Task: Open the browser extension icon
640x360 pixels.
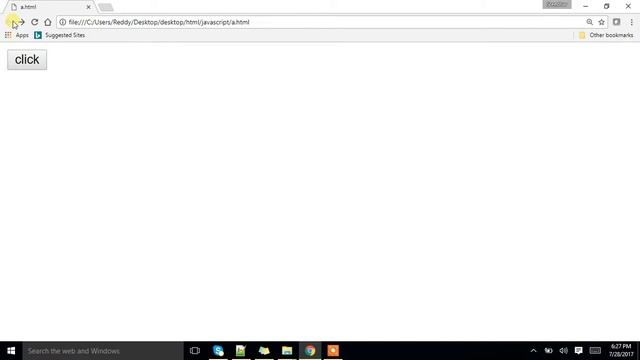Action: pos(616,22)
